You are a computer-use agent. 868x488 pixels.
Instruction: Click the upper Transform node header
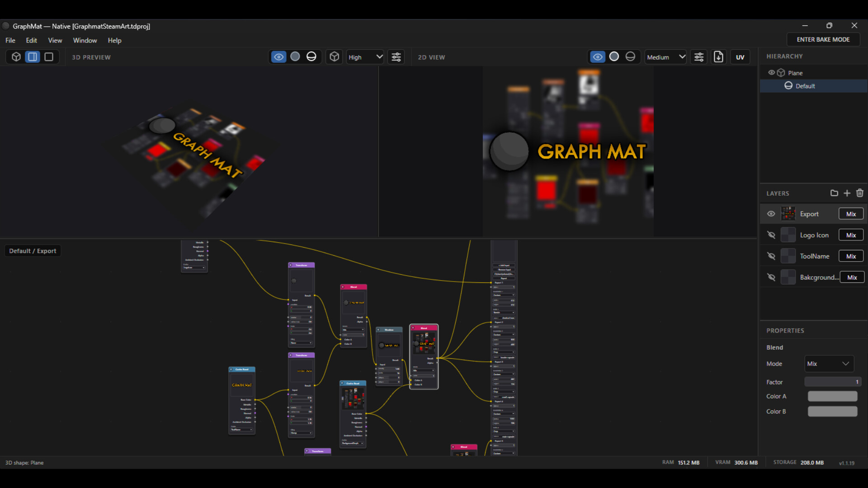click(x=302, y=265)
